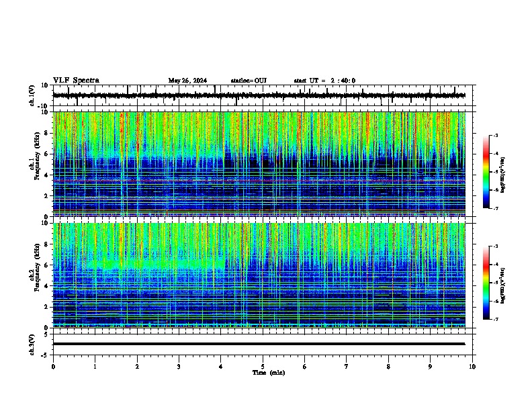The image size is (532, 411).
Task: Click time axis tick label "0"
Action: 53,367
